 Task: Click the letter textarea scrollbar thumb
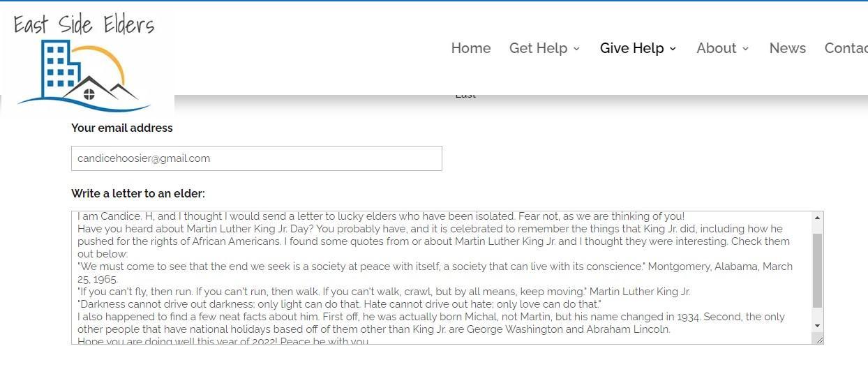(x=817, y=271)
